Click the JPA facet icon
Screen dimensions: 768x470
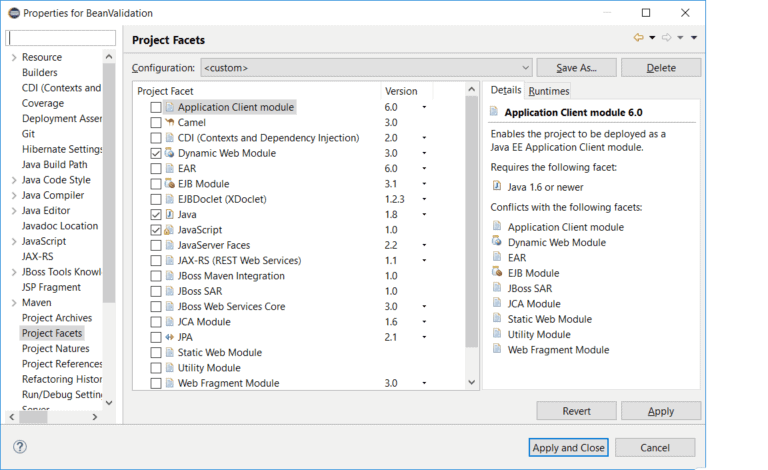pos(170,337)
